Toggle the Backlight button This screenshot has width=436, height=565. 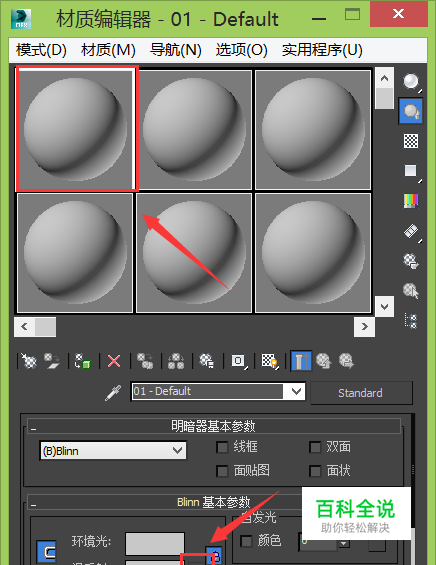411,111
